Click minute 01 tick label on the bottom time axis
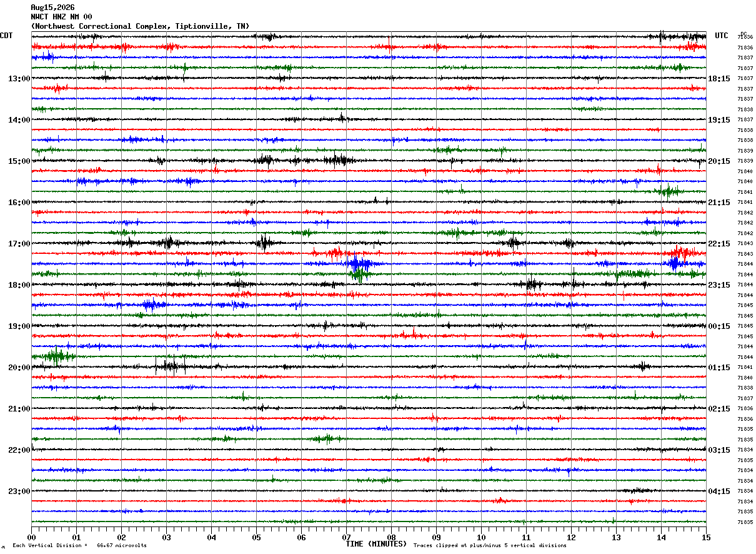The image size is (756, 554). [76, 538]
